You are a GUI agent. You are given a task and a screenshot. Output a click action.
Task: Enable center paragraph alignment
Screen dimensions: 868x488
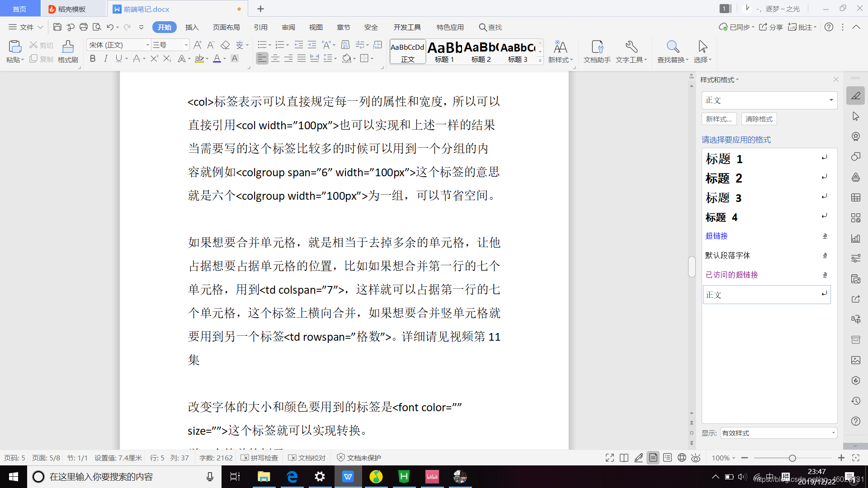[x=275, y=58]
